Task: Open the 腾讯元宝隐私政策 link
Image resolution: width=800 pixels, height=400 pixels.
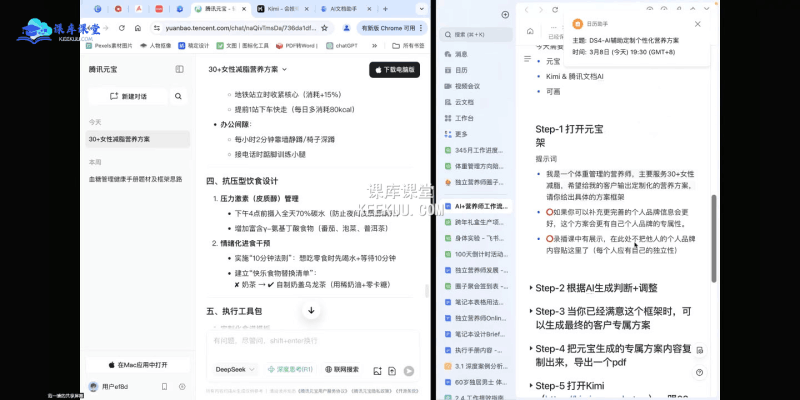Action: click(x=369, y=391)
